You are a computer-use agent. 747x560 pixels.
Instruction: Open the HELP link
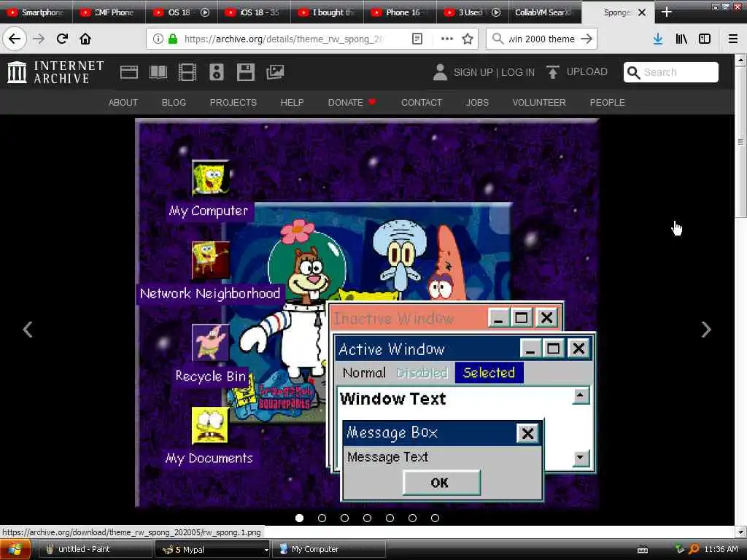pyautogui.click(x=292, y=102)
